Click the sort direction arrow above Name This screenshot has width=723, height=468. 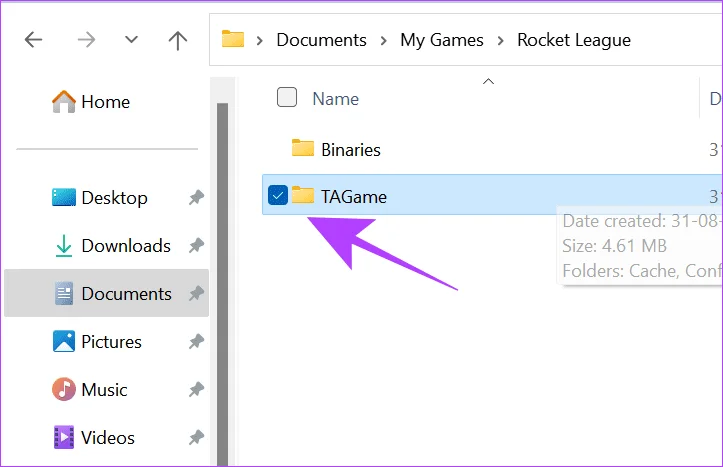pyautogui.click(x=488, y=82)
